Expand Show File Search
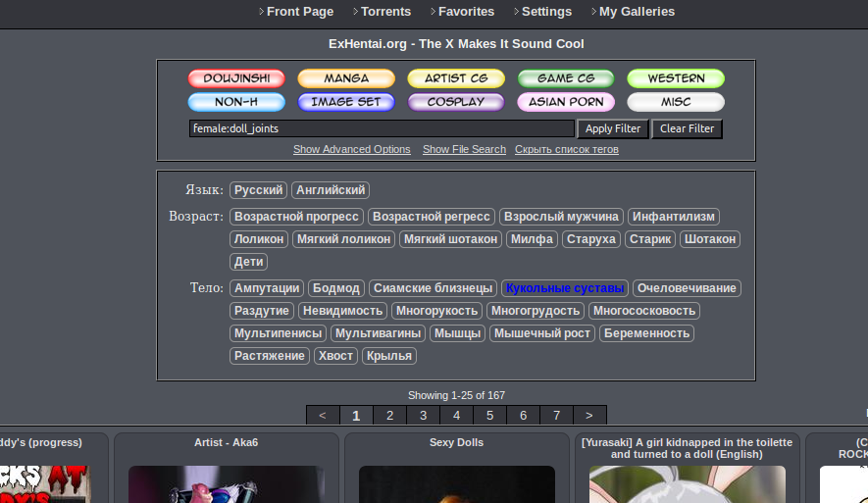The image size is (868, 503). (x=464, y=149)
